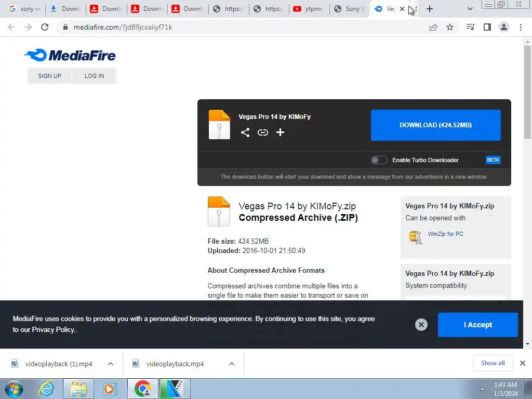Image resolution: width=532 pixels, height=399 pixels.
Task: Bookmark this page with the star icon
Action: (449, 27)
